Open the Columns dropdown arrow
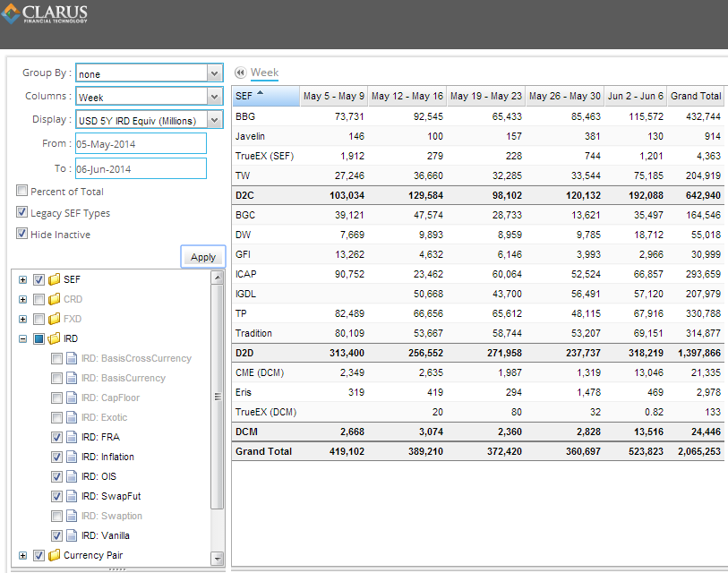 [x=214, y=97]
